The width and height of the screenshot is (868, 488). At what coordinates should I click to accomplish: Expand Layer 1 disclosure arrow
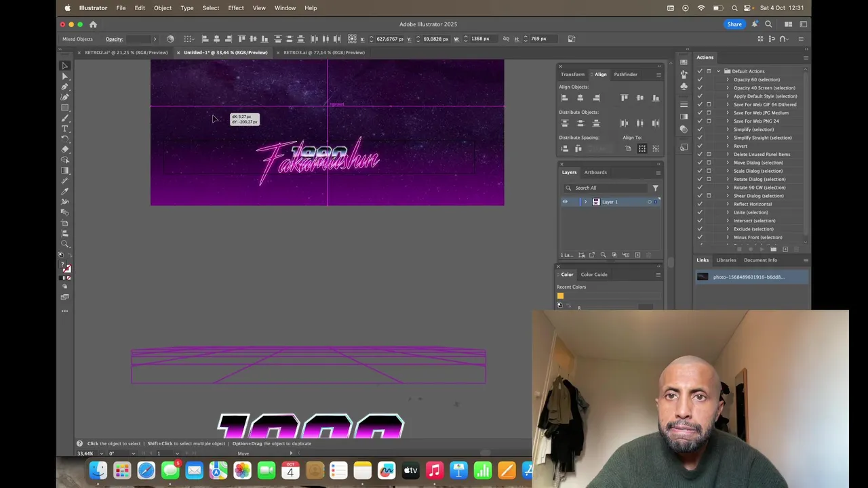tap(585, 202)
